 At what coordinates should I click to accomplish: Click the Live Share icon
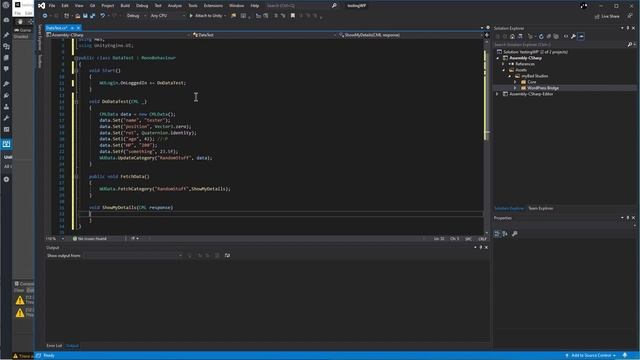click(x=597, y=16)
